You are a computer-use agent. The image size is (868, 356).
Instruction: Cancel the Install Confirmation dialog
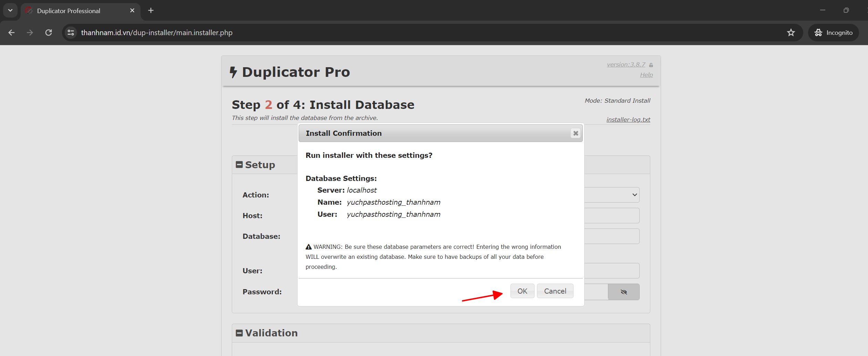(555, 291)
